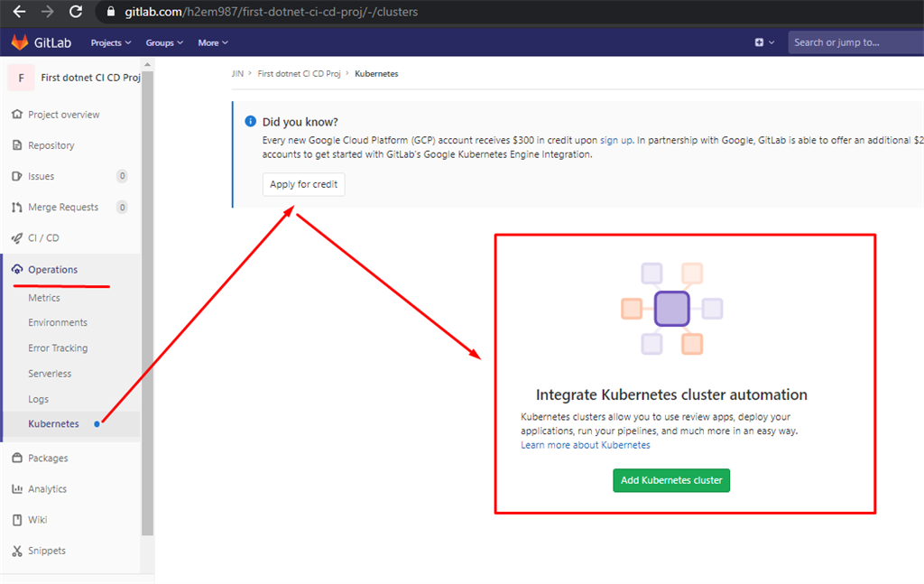Open Packages section
Screen dimensions: 924x584
pos(48,458)
